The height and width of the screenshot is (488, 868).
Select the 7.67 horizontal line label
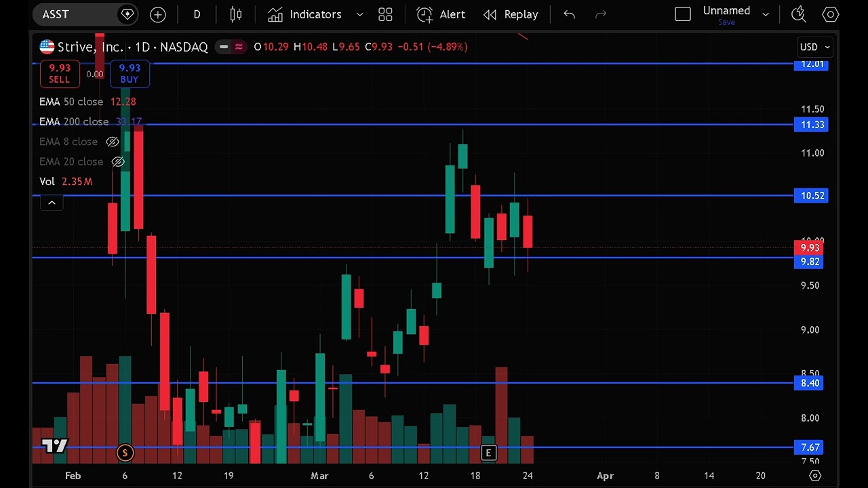tap(810, 447)
